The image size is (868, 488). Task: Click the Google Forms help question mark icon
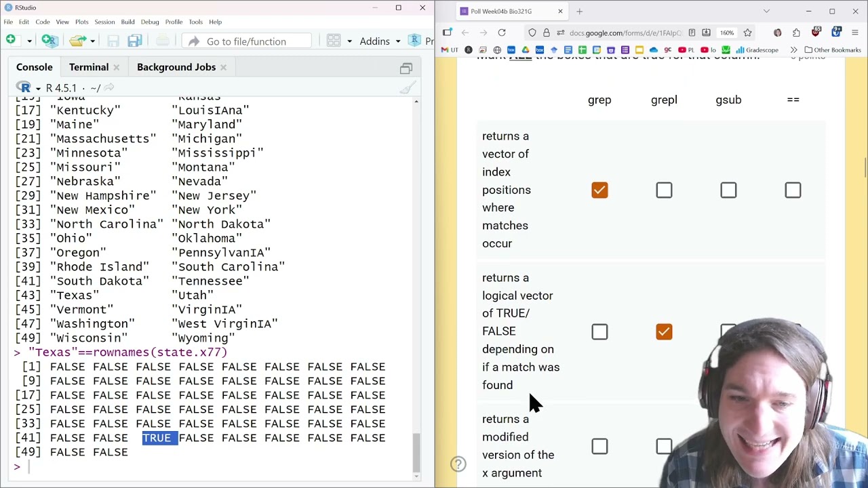(458, 464)
